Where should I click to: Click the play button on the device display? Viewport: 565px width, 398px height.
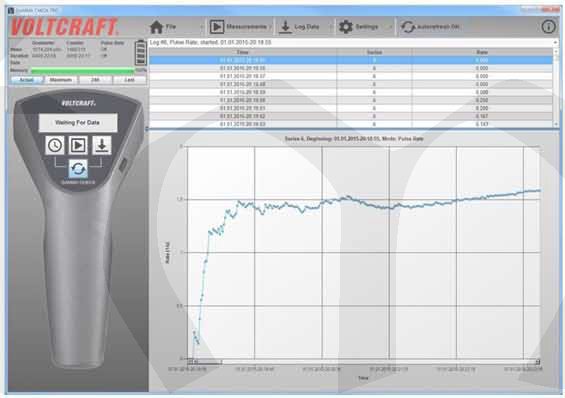click(x=78, y=145)
